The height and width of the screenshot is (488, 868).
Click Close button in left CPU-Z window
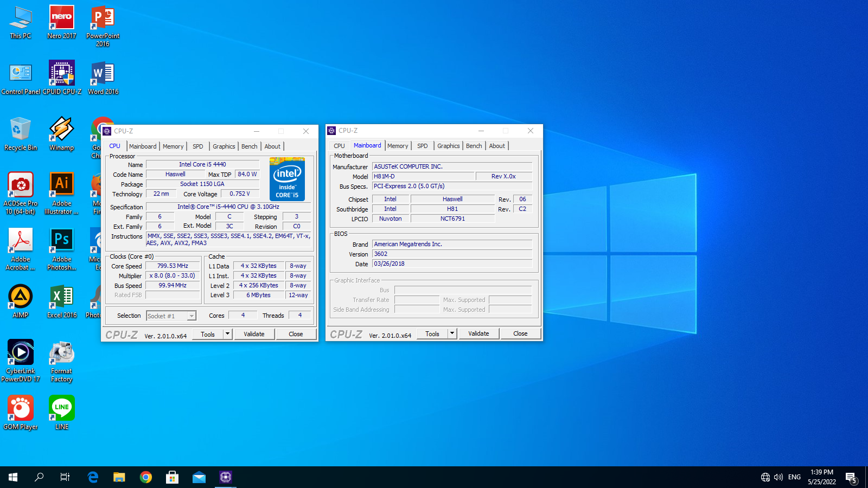296,334
